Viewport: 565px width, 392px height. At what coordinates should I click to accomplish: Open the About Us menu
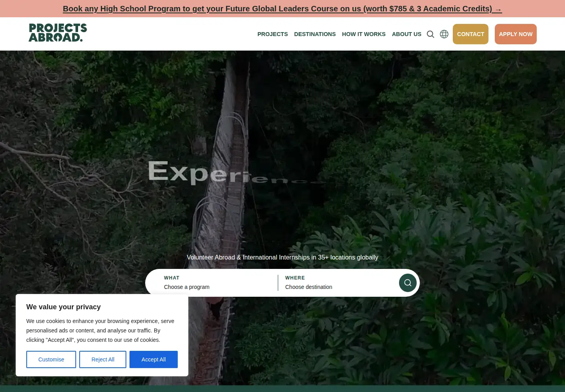[x=406, y=34]
